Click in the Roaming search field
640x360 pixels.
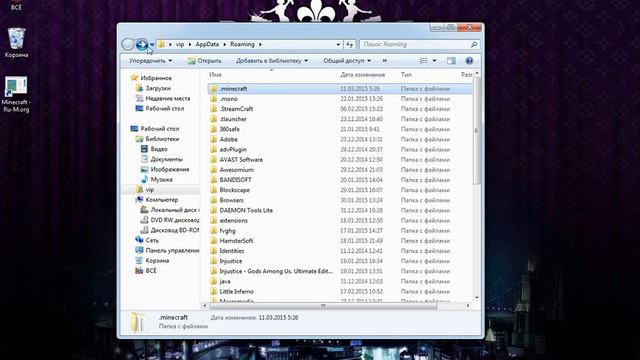click(419, 44)
